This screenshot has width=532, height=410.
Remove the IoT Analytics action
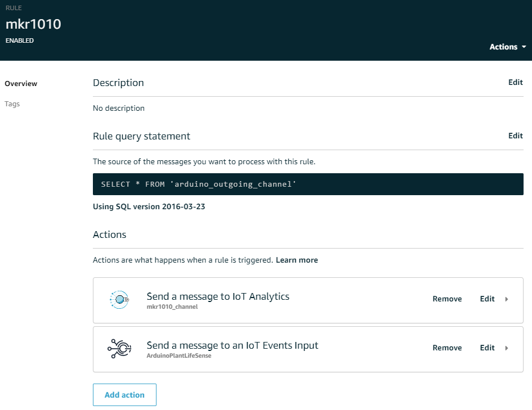coord(447,299)
